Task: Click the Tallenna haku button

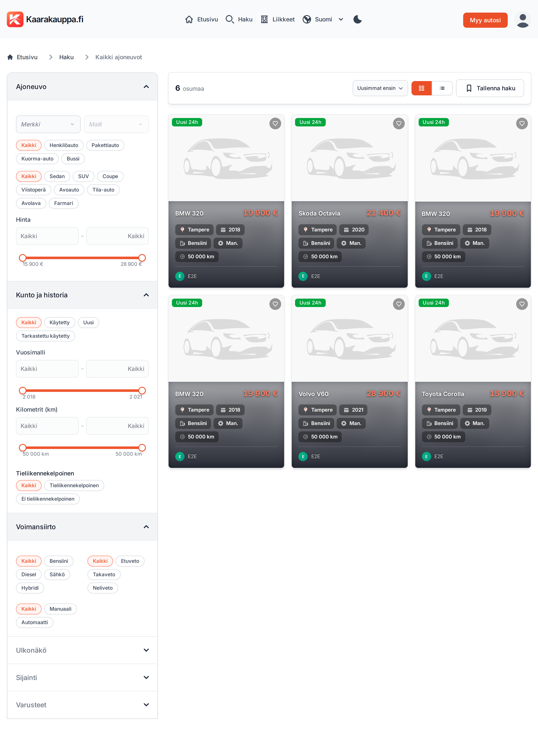Action: [x=490, y=88]
